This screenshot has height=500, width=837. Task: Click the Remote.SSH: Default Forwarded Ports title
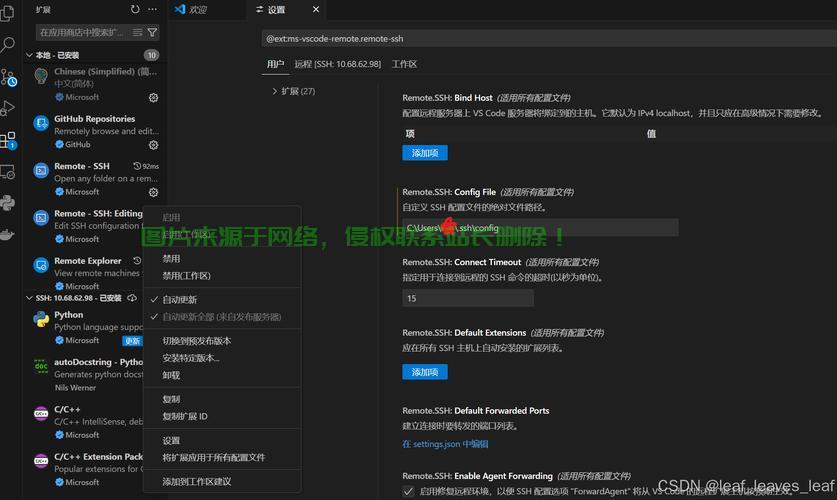476,410
